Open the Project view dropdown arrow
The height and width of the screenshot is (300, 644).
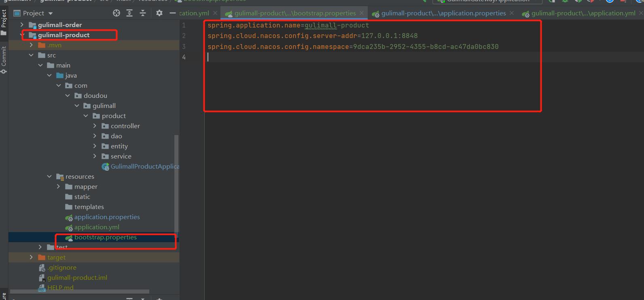point(51,13)
